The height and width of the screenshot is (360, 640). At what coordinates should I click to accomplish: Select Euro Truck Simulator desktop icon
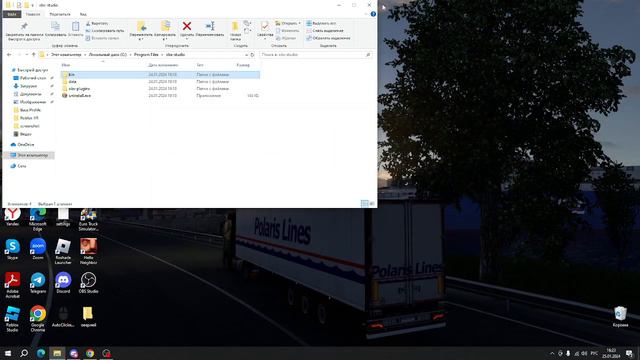point(88,220)
